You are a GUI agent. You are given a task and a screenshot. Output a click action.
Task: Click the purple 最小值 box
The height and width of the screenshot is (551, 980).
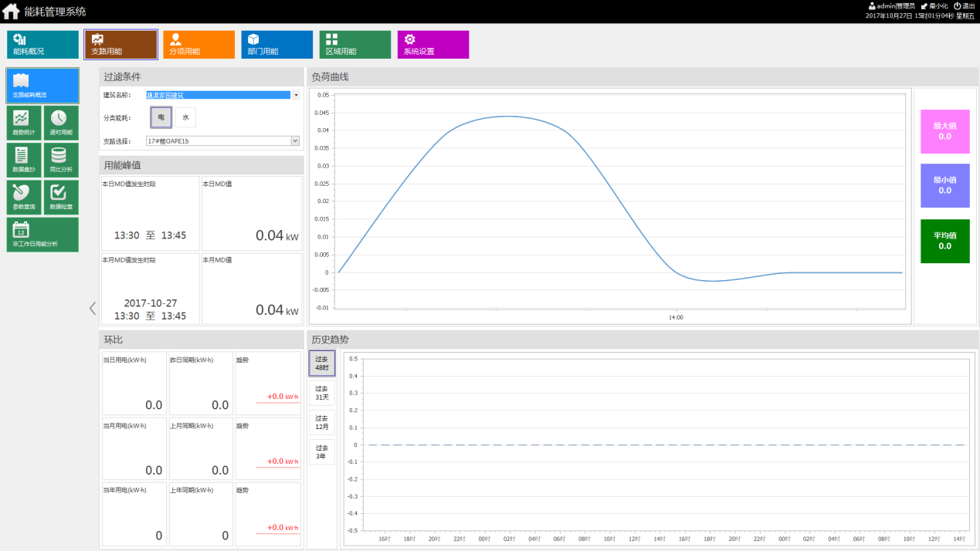tap(944, 185)
